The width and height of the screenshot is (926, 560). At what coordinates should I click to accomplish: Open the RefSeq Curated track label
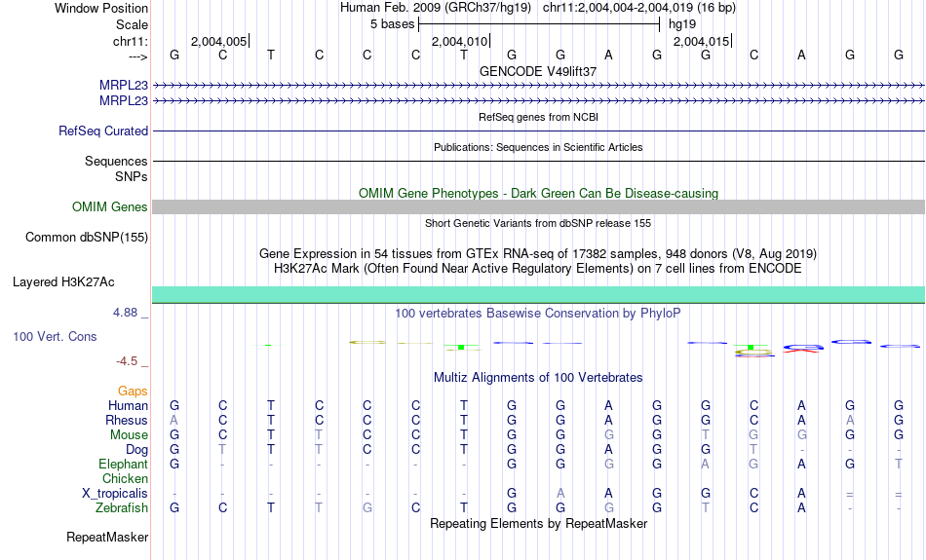pos(102,131)
